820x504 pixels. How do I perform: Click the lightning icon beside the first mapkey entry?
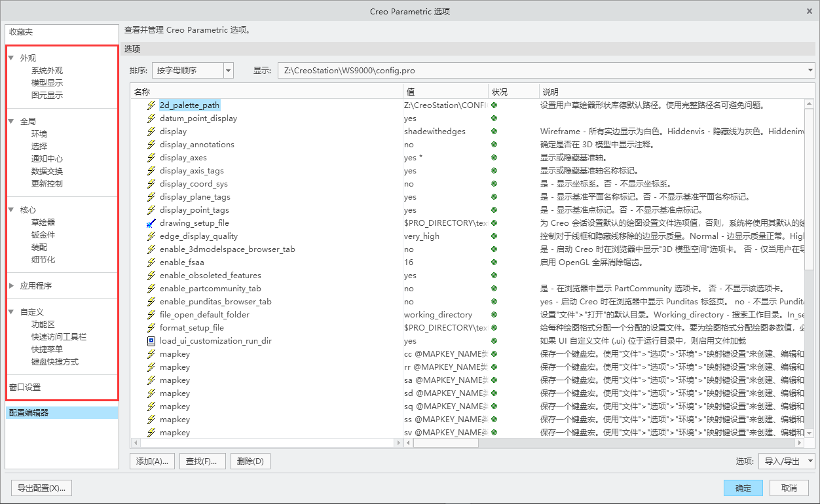point(153,353)
